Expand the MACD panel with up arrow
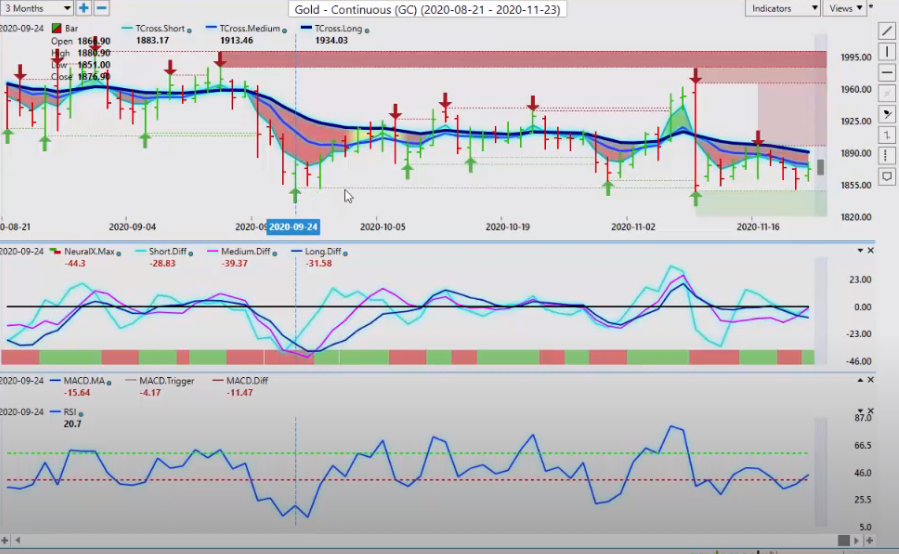 pyautogui.click(x=860, y=380)
